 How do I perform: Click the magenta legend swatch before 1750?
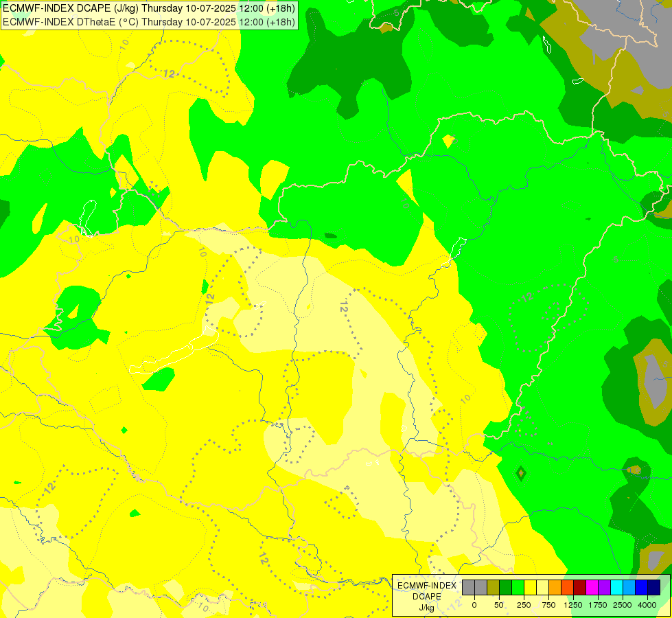coord(592,588)
